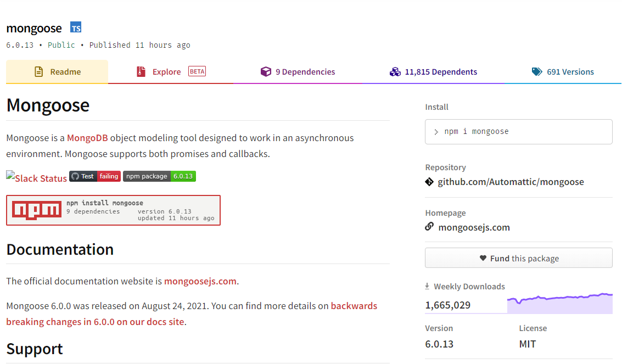Click the npm package 6.0.13 badge
This screenshot has width=622, height=364.
[x=159, y=176]
